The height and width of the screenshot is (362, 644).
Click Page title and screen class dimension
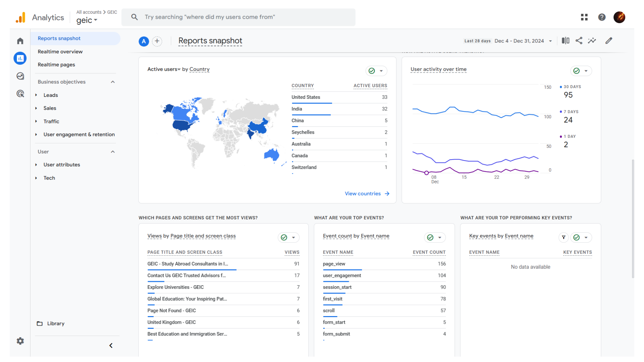pyautogui.click(x=203, y=236)
